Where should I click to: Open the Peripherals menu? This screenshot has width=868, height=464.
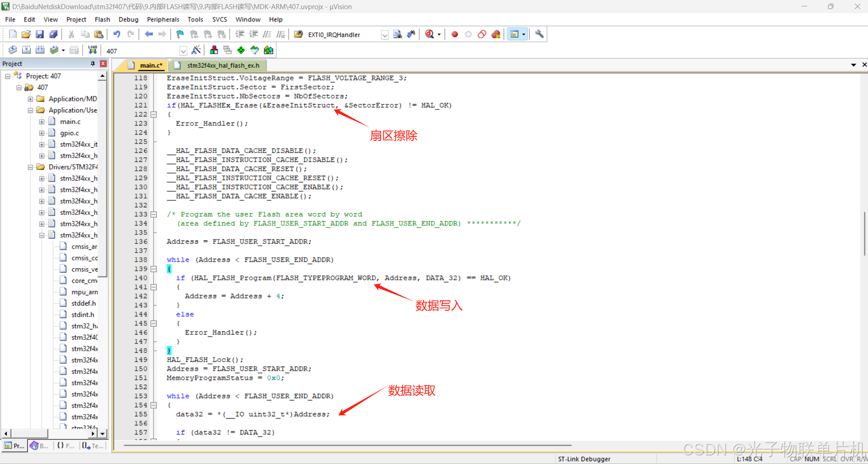coord(163,19)
